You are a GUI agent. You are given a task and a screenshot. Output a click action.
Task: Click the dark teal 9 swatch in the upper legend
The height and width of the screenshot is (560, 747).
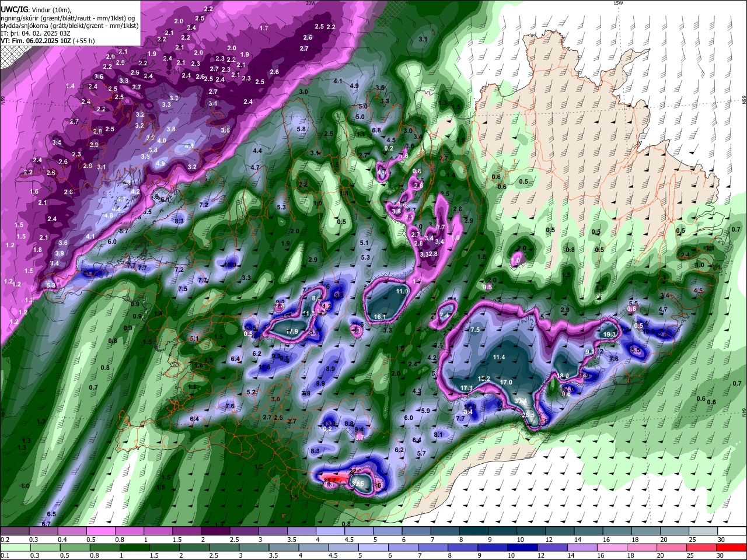pyautogui.click(x=502, y=531)
